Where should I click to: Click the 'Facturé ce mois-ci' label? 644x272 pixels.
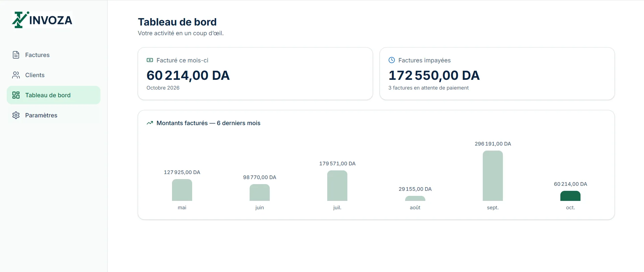[x=182, y=60]
